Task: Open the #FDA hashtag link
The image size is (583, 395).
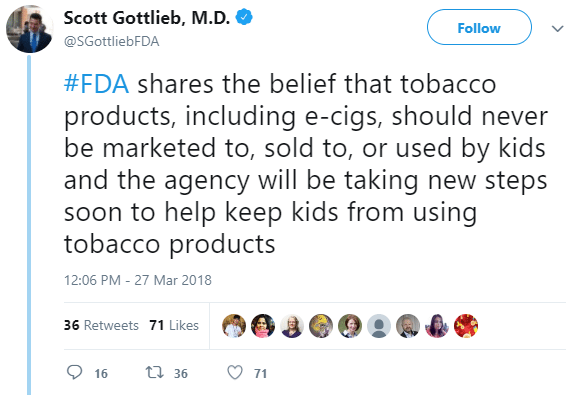Action: pos(96,84)
